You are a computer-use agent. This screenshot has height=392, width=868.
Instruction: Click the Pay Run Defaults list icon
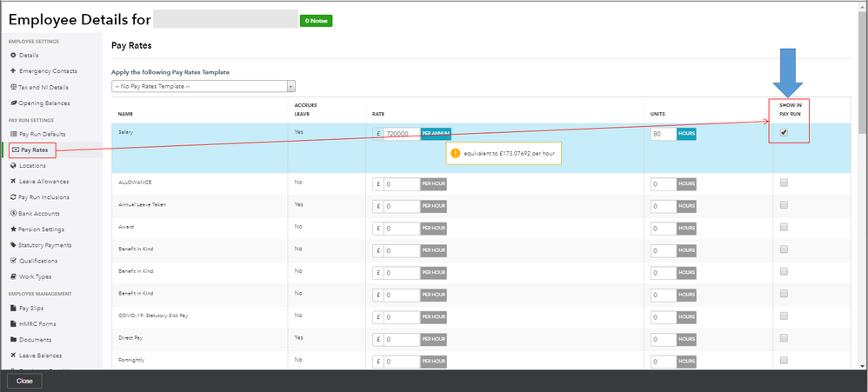pos(14,135)
